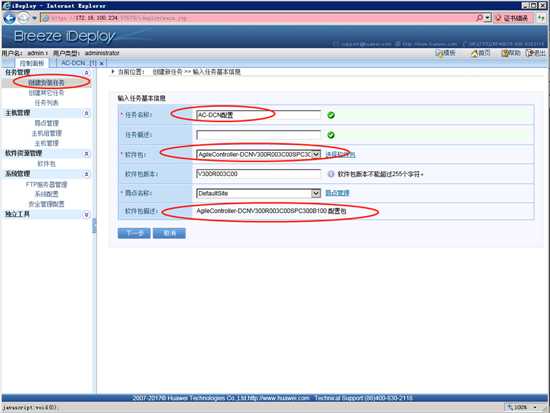Image resolution: width=550 pixels, height=413 pixels.
Task: Select 创建其它任务 in the sidebar
Action: pos(46,93)
